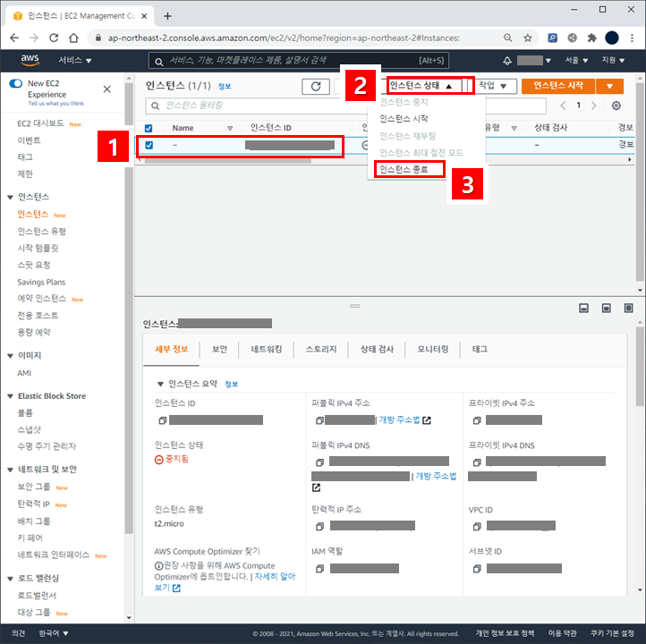The width and height of the screenshot is (646, 644).
Task: Copy the elastic IP address
Action: [x=319, y=526]
